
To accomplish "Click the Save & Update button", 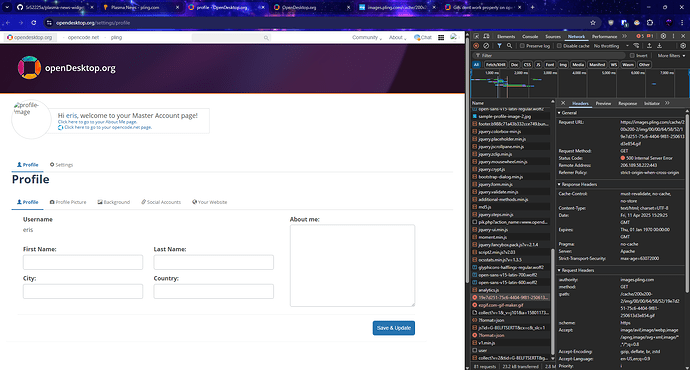I will click(394, 328).
